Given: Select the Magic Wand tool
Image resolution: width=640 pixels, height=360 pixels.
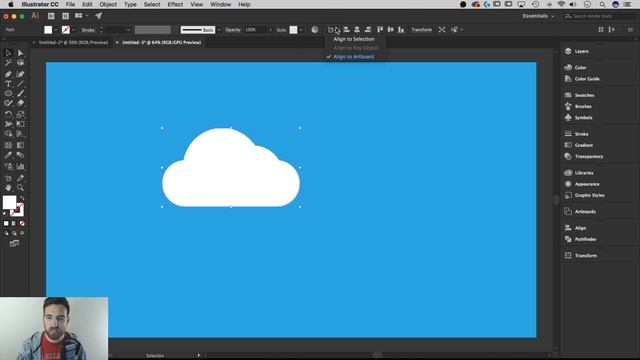Looking at the screenshot, I should tap(8, 63).
